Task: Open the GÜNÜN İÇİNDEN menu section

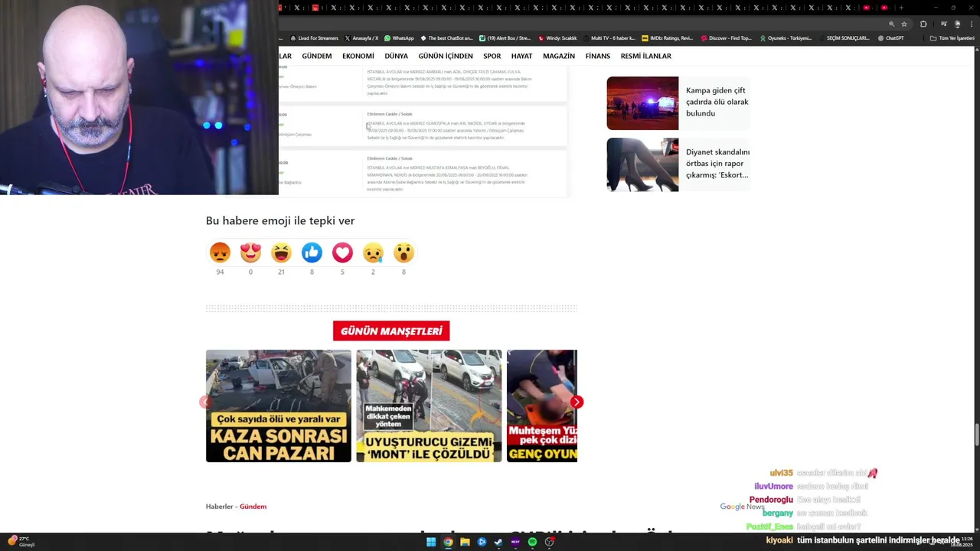Action: coord(446,56)
